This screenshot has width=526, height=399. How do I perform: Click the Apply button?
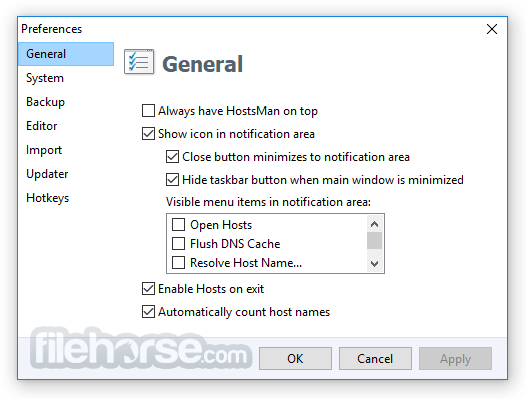pos(455,359)
